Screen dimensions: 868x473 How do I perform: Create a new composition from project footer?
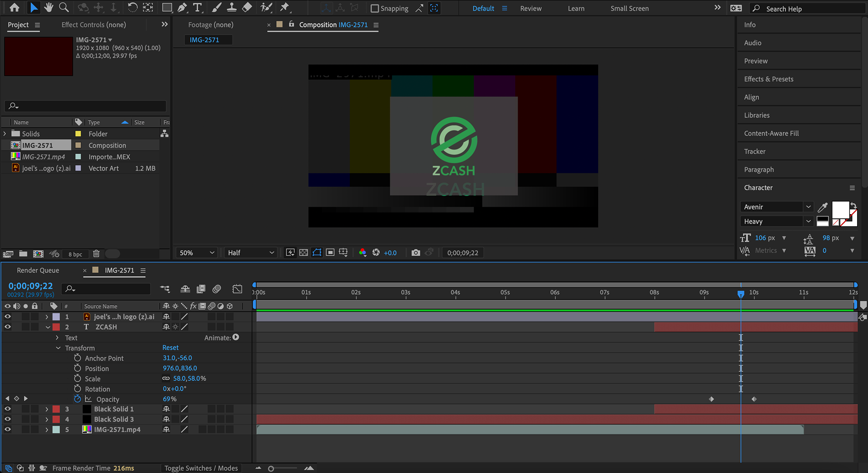38,254
